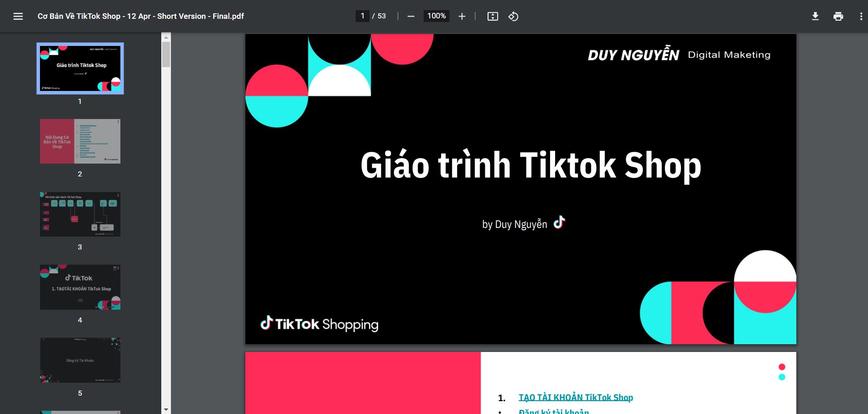
Task: Click the TikTok note icon beside author name
Action: pyautogui.click(x=559, y=222)
